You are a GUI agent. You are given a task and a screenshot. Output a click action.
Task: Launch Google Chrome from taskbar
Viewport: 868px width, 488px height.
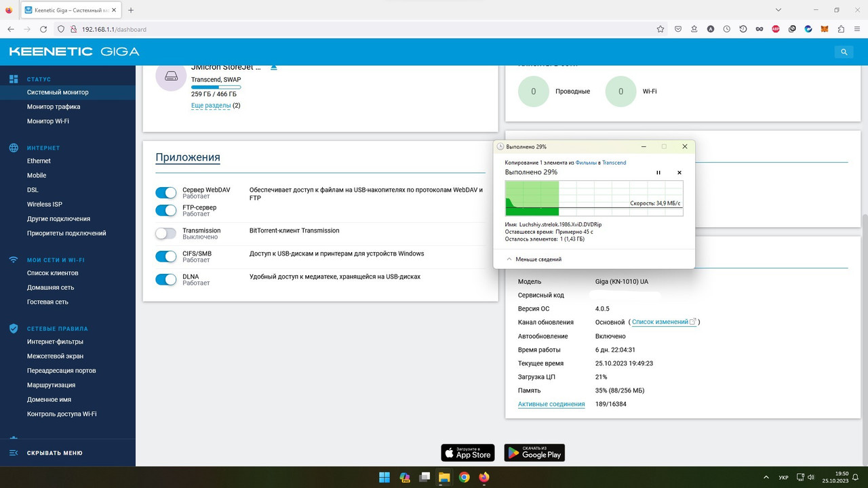click(x=464, y=477)
